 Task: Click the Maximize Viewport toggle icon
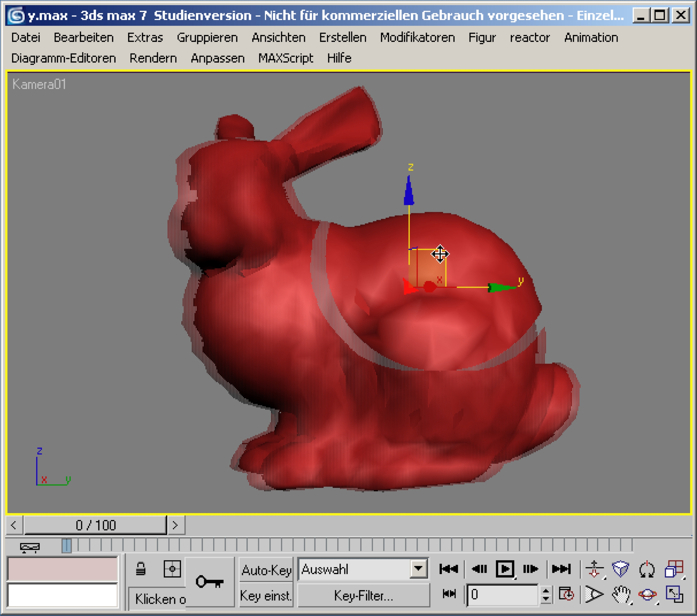[674, 594]
